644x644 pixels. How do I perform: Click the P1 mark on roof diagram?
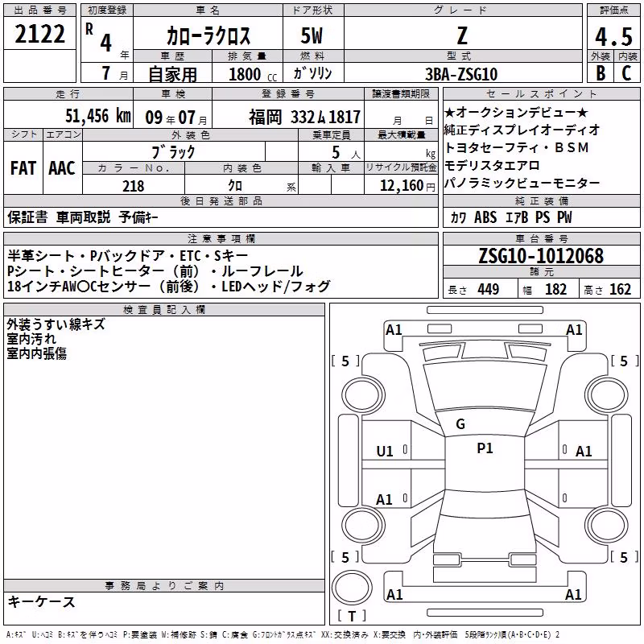[485, 448]
